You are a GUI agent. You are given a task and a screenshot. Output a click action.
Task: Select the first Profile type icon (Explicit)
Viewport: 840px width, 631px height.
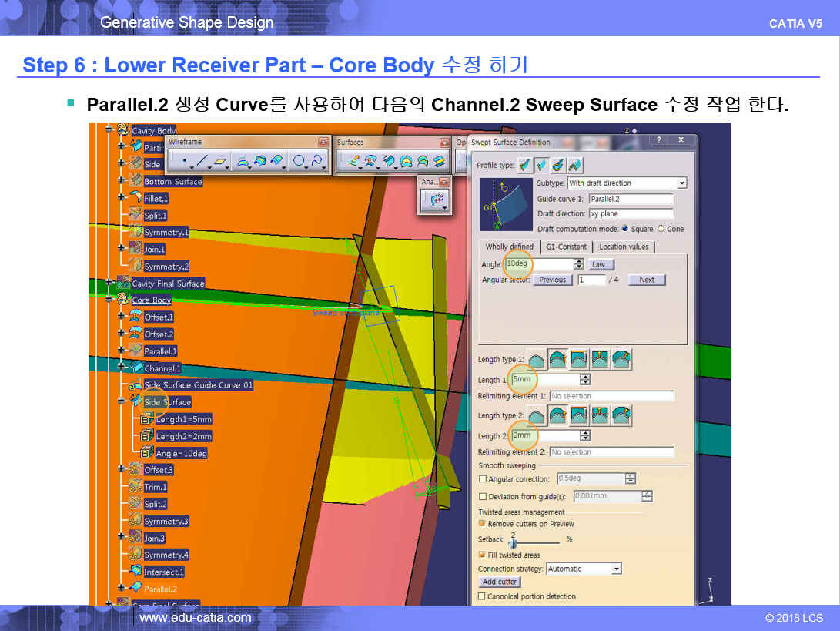[x=524, y=165]
